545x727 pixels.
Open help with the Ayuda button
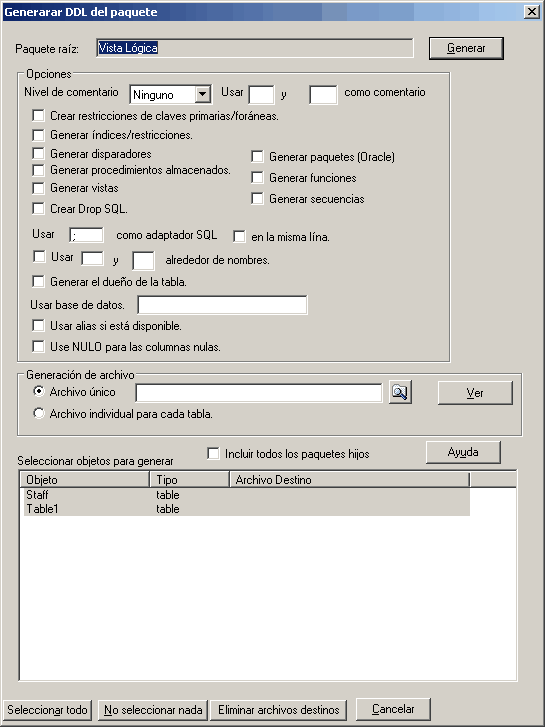click(x=463, y=452)
